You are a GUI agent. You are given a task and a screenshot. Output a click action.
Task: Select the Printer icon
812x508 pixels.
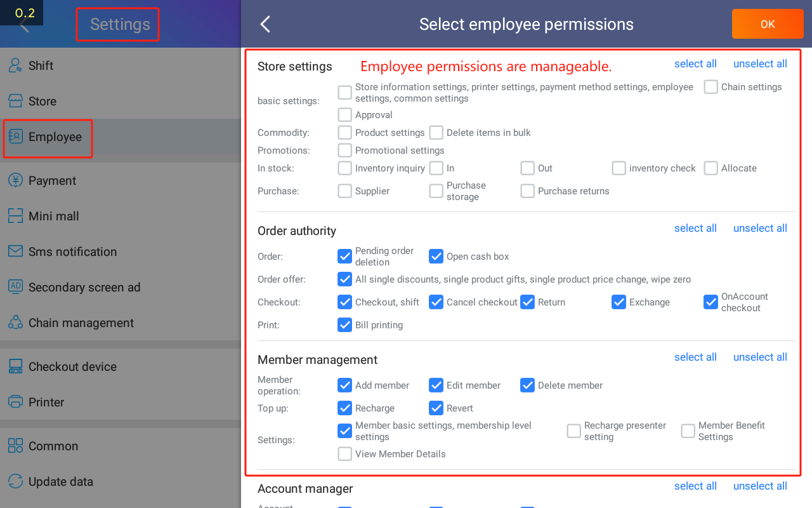(x=16, y=402)
